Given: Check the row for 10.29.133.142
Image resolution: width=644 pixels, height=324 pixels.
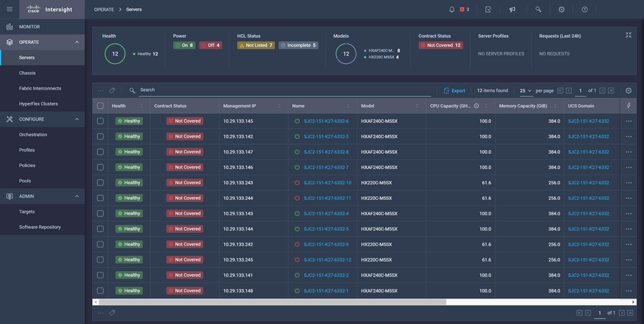Looking at the screenshot, I should coord(100,136).
